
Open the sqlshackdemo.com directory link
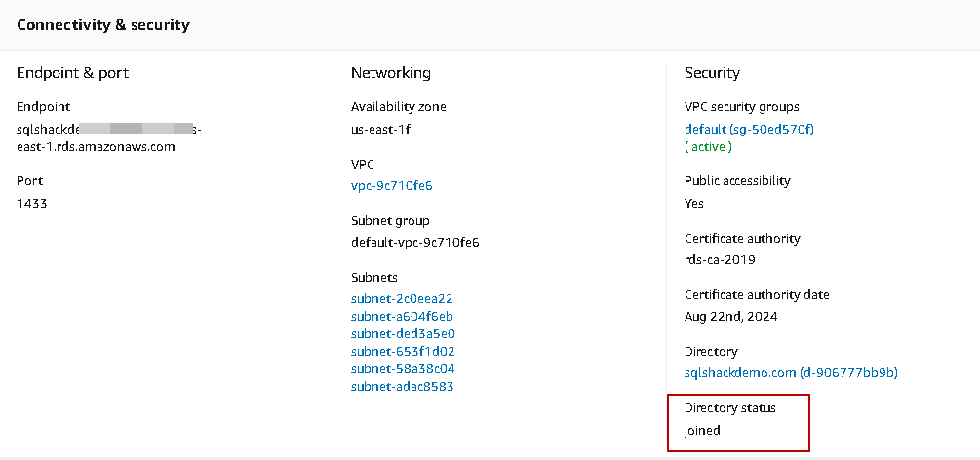tap(791, 373)
